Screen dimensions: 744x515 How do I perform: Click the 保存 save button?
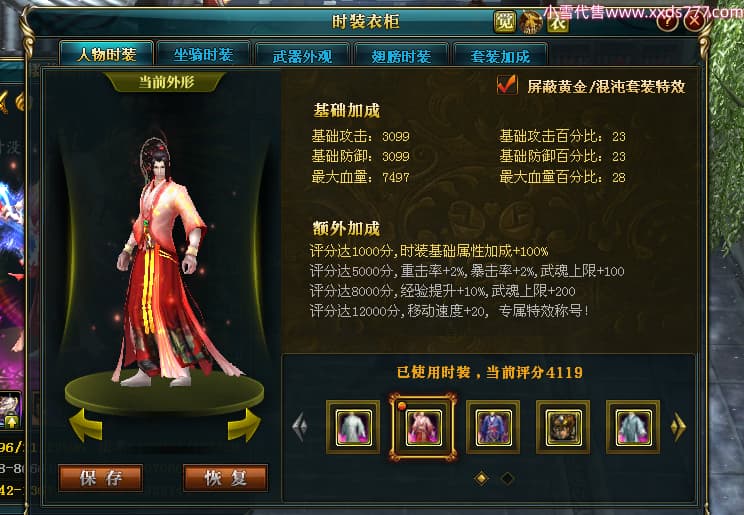[101, 478]
